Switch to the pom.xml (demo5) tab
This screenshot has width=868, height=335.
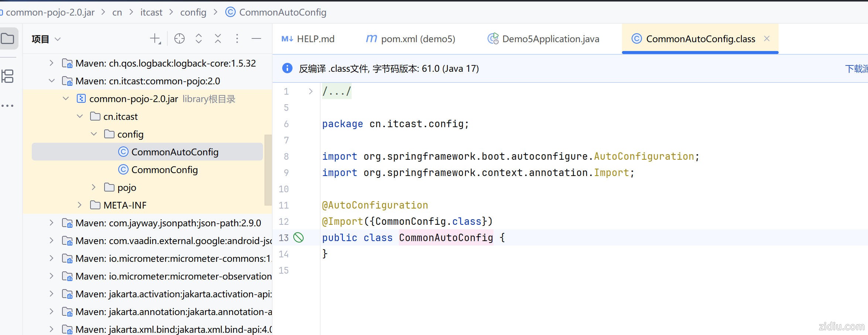(x=410, y=39)
